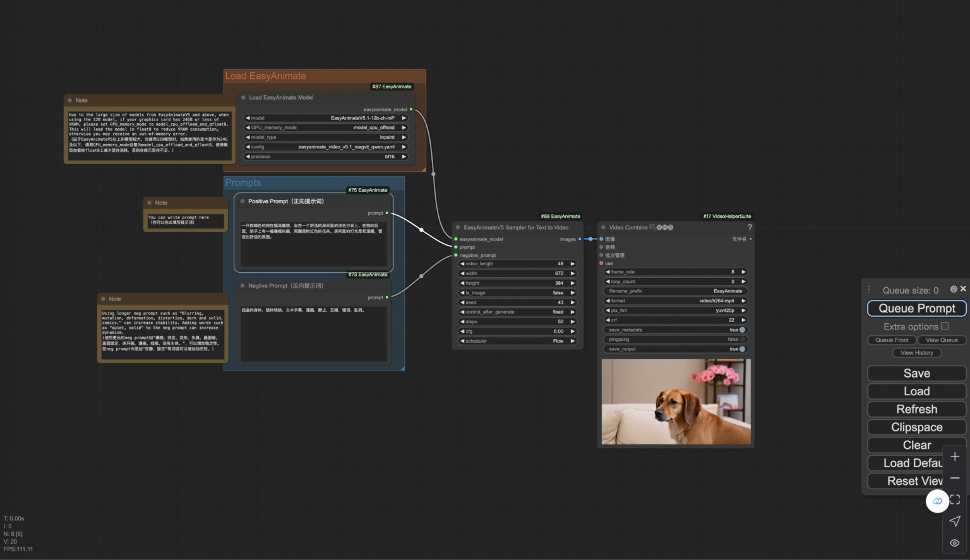Screen dimensions: 970x560
Task: Click the fit-to-view brackets icon
Action: (954, 499)
